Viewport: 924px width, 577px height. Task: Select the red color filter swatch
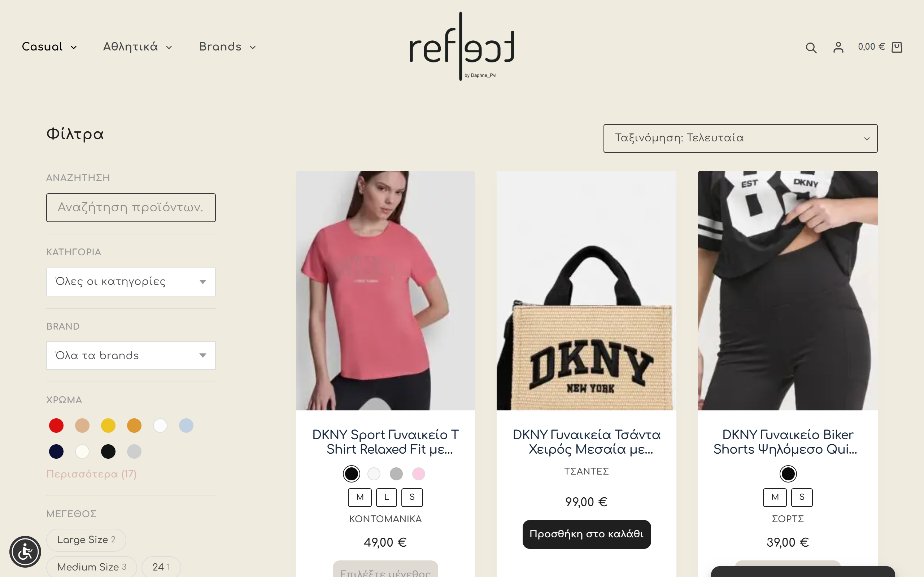pyautogui.click(x=56, y=426)
